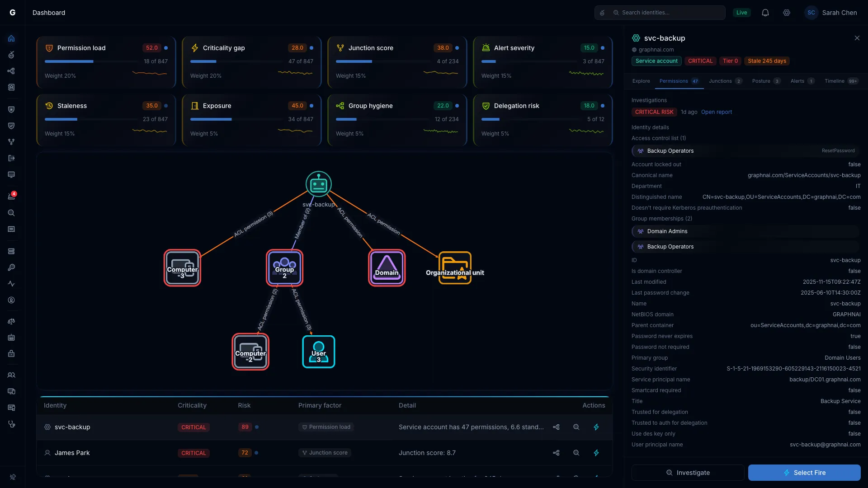Click magnifier icon in svc-backup row actions
This screenshot has height=488, width=868.
point(576,427)
